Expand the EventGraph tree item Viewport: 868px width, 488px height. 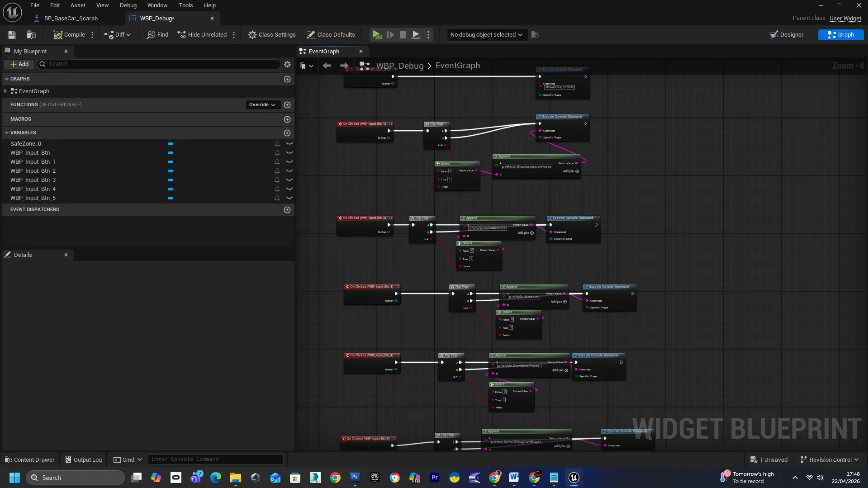coord(5,91)
